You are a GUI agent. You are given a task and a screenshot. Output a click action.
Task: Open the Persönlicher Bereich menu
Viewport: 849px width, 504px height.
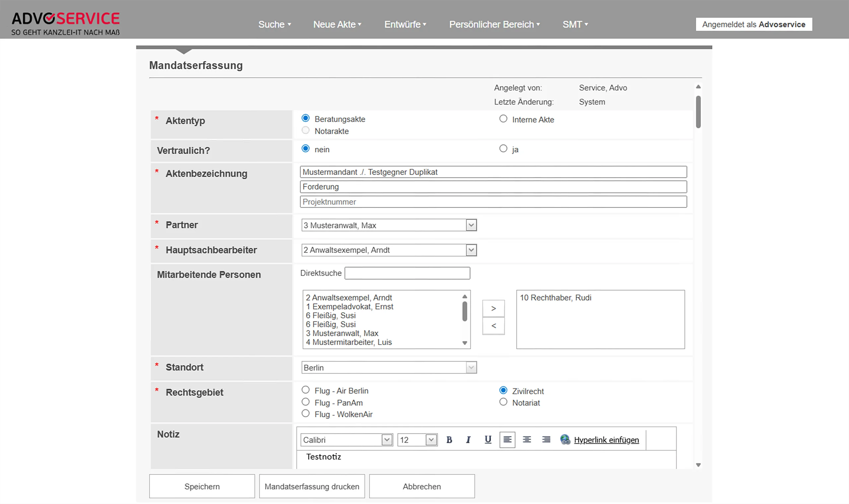tap(494, 25)
